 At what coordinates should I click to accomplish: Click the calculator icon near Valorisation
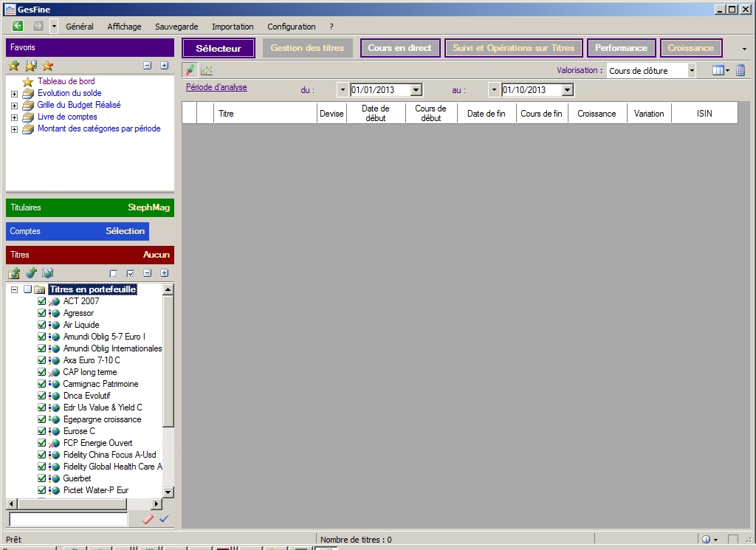click(x=740, y=71)
